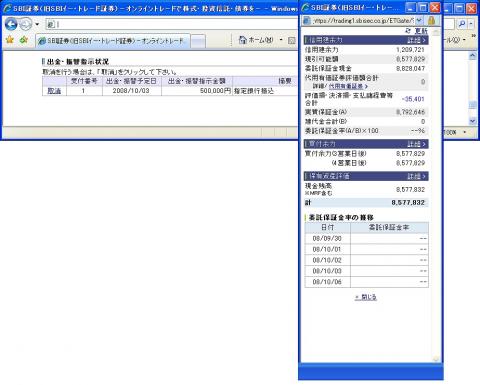
Task: Click 更新 refresh link in popup
Action: 421,31
